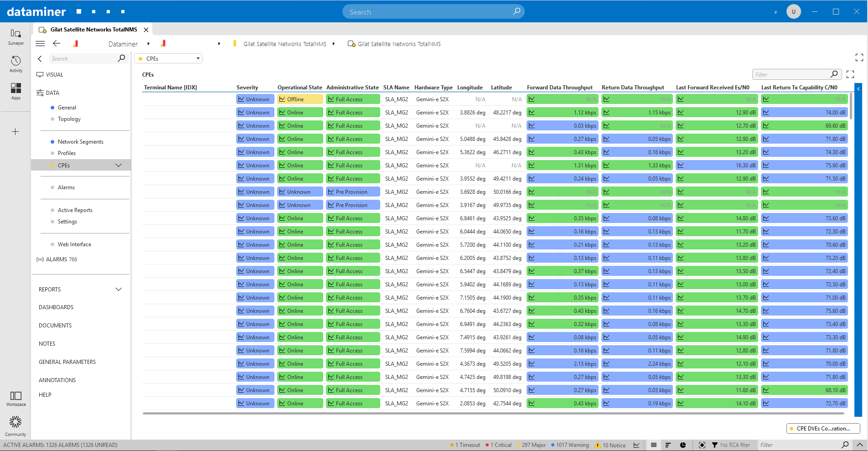This screenshot has width=868, height=451.
Task: Open the Surveyor sidebar icon
Action: pyautogui.click(x=15, y=36)
